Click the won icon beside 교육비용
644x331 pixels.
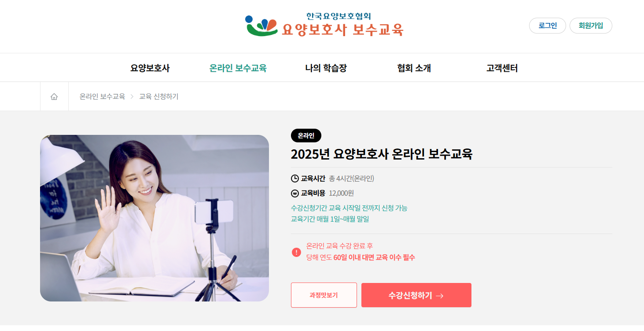coord(295,193)
